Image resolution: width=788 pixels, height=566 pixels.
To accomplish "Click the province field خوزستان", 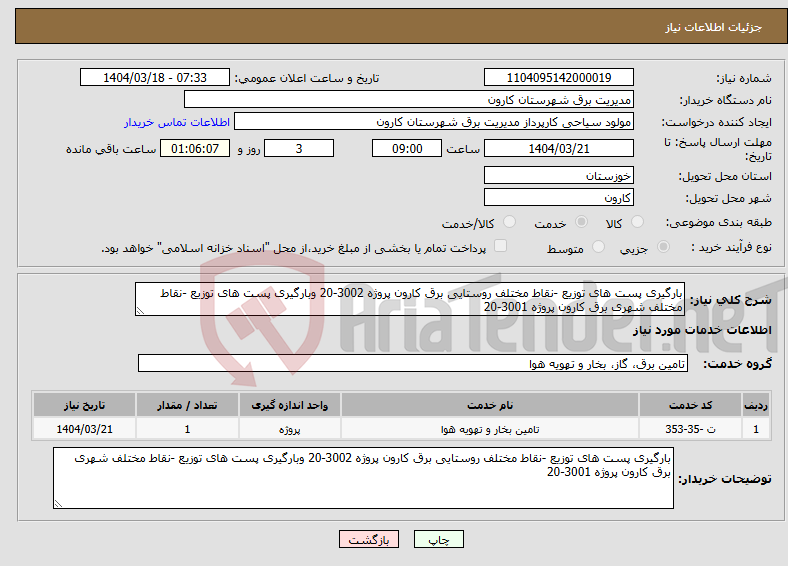I will coord(558,175).
